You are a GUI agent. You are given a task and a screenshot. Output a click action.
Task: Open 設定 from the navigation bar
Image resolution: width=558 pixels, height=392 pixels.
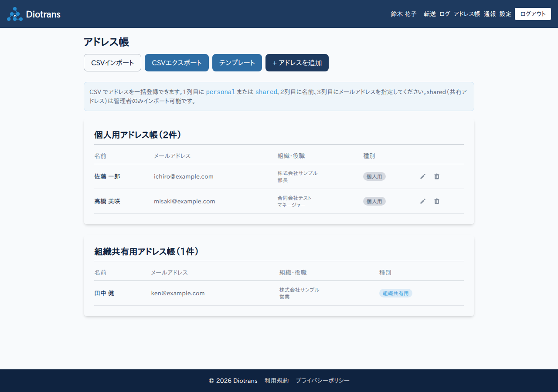pyautogui.click(x=506, y=14)
